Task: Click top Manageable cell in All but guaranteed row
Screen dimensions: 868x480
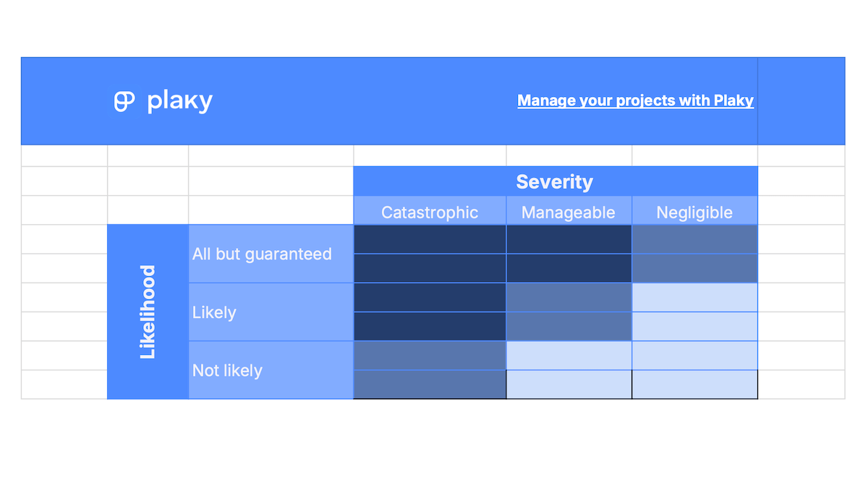Action: click(x=569, y=239)
